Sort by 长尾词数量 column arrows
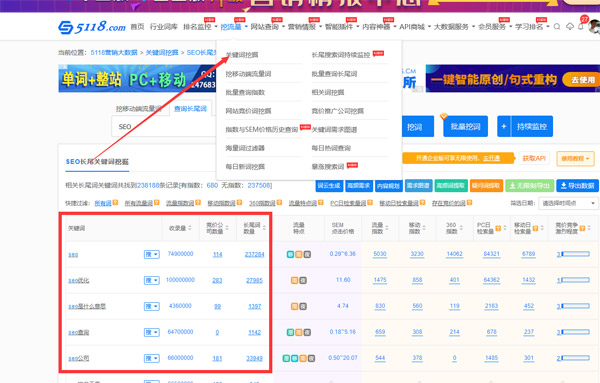Image resolution: width=600 pixels, height=383 pixels. tap(264, 228)
